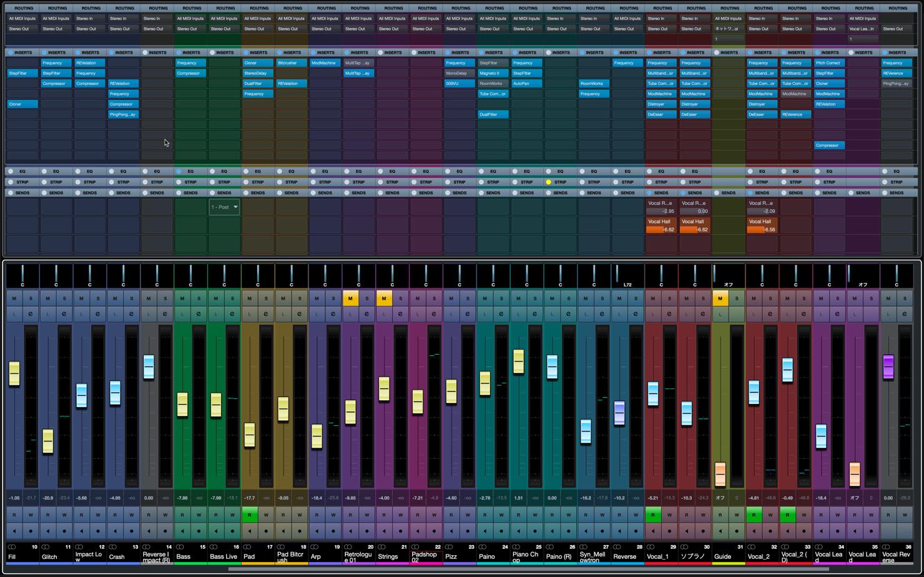Click the -1.05 volume value of Fill
Screen dimensions: 924x577
[x=14, y=498]
